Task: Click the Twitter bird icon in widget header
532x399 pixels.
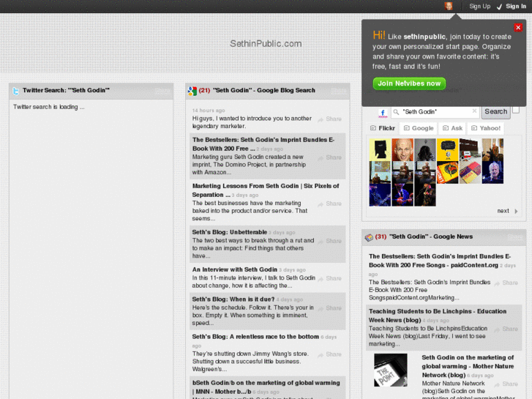Action: 16,91
